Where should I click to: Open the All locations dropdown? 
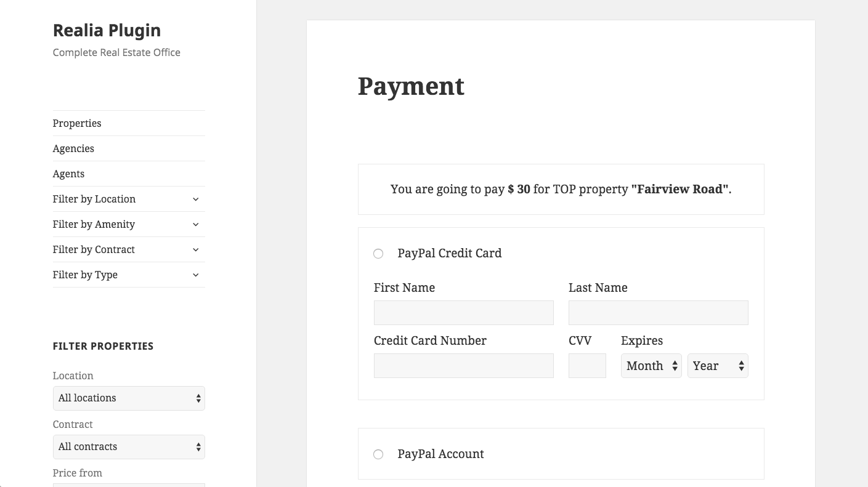pyautogui.click(x=129, y=398)
